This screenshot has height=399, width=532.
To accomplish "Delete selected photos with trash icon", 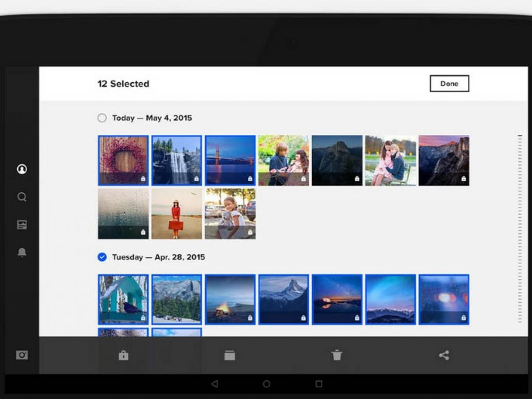I will point(337,355).
